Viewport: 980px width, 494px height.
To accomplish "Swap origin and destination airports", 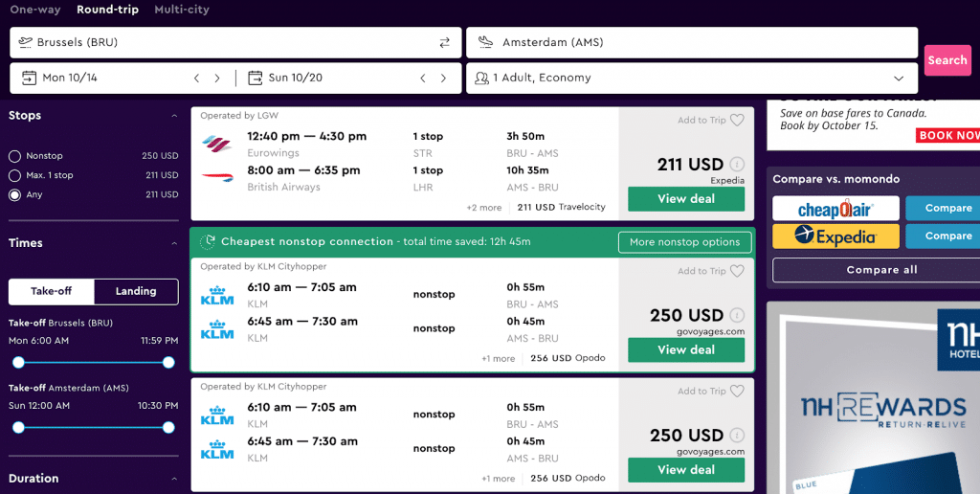I will 444,42.
